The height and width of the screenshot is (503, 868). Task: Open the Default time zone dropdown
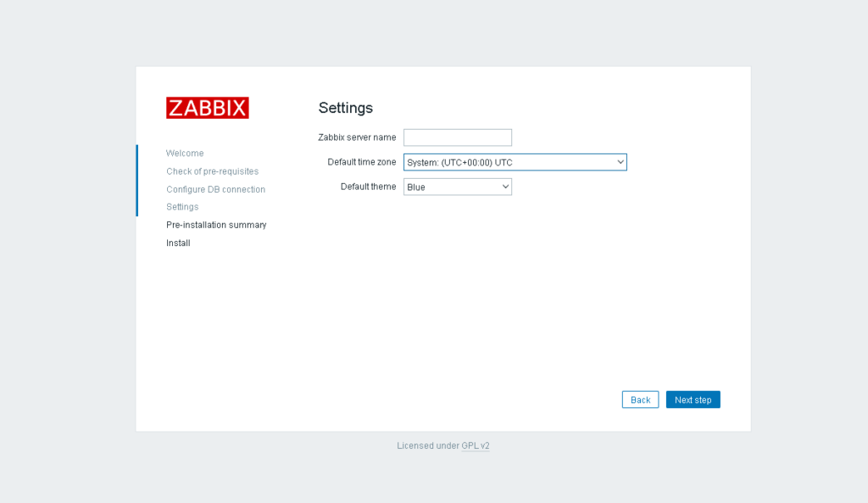click(515, 162)
